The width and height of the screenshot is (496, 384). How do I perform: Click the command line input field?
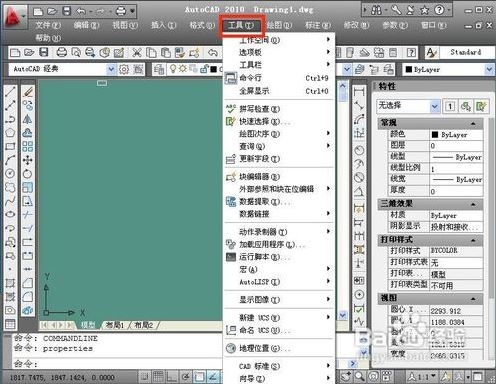click(x=117, y=363)
